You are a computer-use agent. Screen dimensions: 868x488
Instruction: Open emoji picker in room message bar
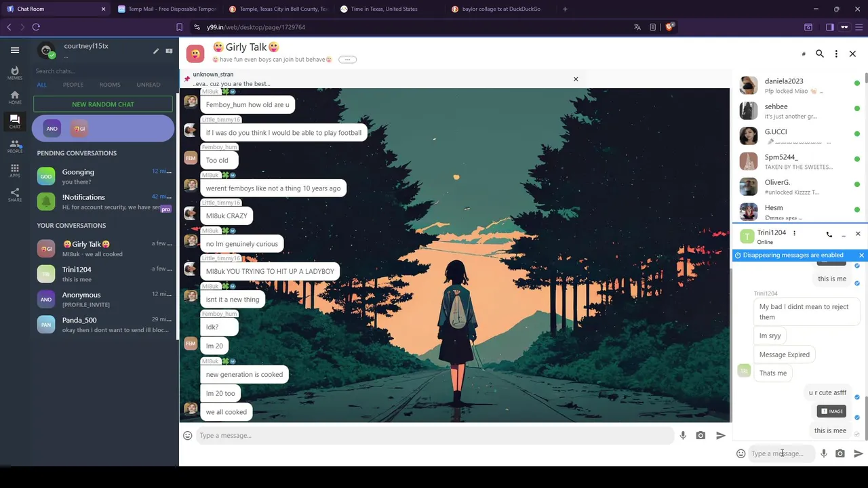pos(188,435)
